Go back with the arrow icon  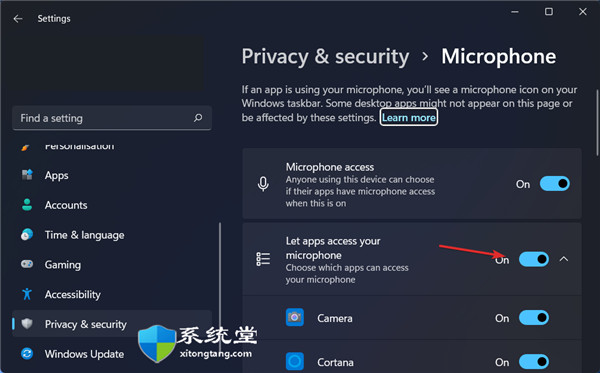[18, 19]
